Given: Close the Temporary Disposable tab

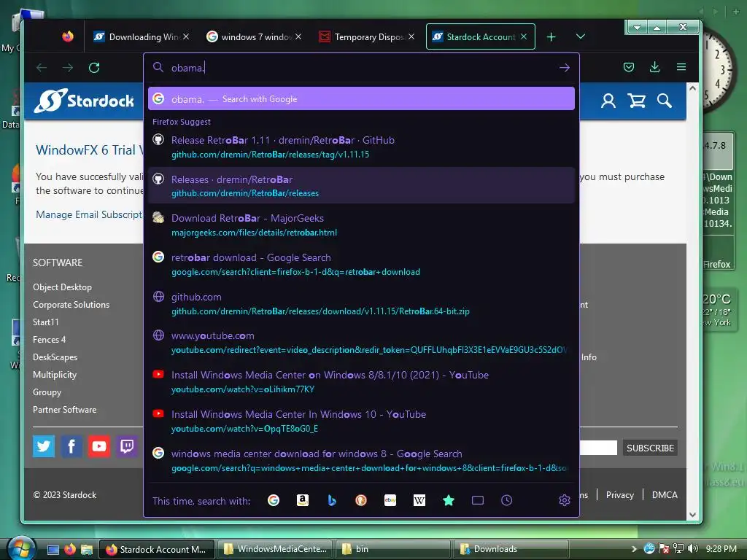Looking at the screenshot, I should 411,36.
